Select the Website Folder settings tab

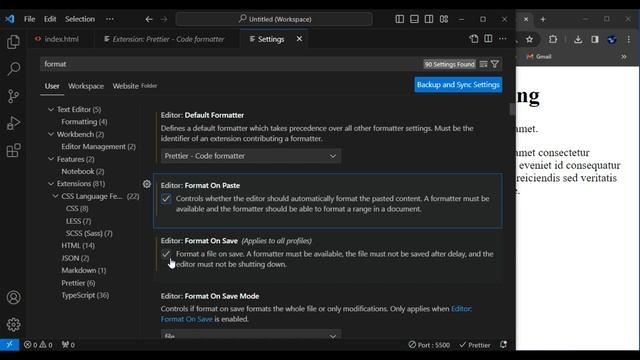tap(135, 86)
